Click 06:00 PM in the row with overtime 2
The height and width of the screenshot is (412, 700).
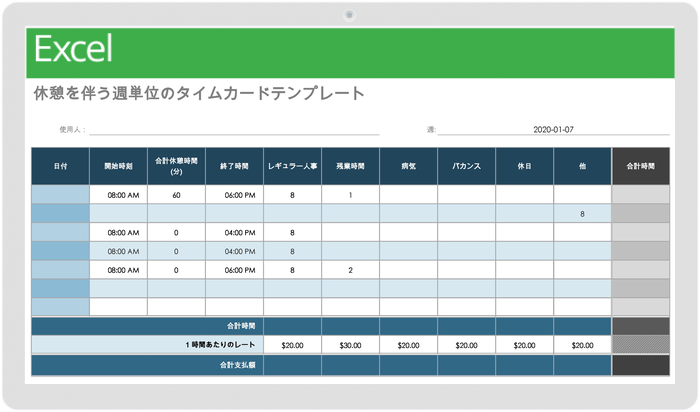click(x=234, y=270)
